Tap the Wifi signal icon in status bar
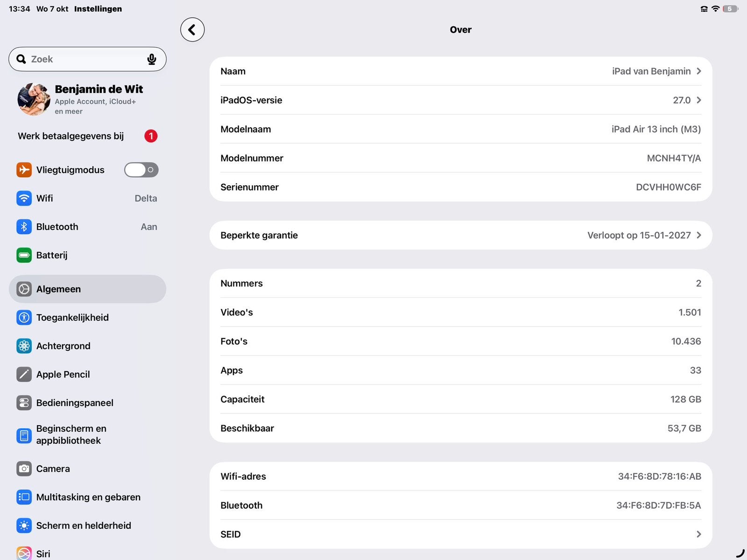The height and width of the screenshot is (560, 747). [715, 9]
